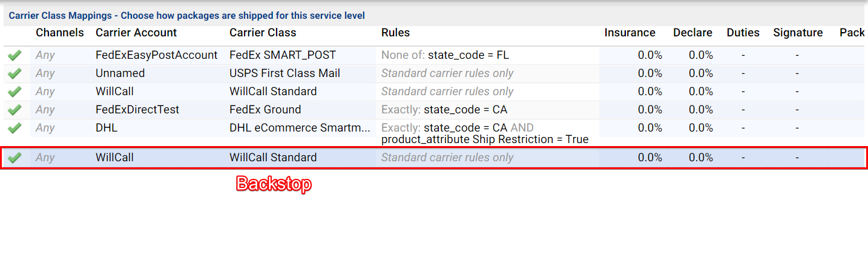Select the highlighted WillCall Standard backstop row

pyautogui.click(x=433, y=158)
